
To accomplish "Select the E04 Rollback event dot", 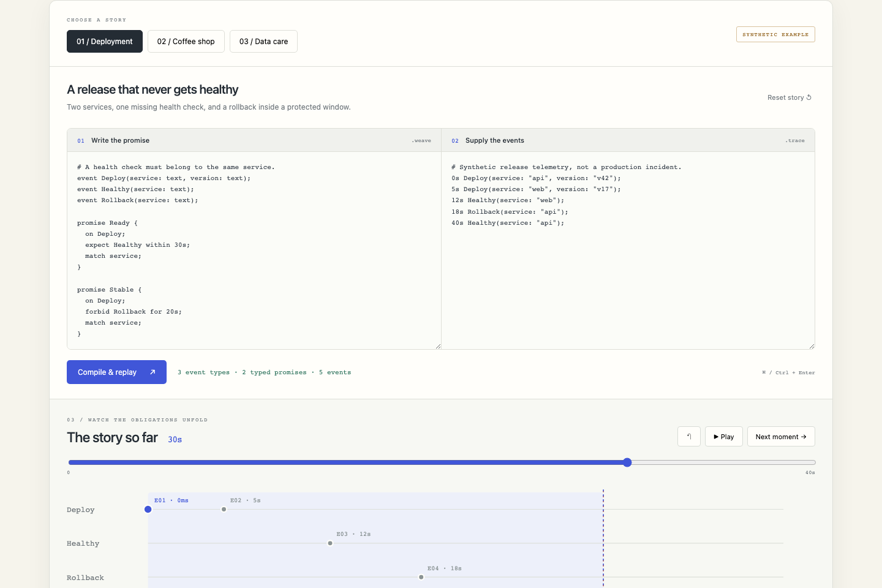I will [x=421, y=577].
